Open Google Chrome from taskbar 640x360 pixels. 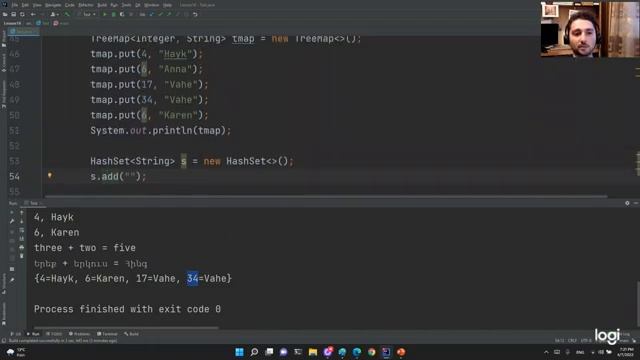(x=371, y=352)
